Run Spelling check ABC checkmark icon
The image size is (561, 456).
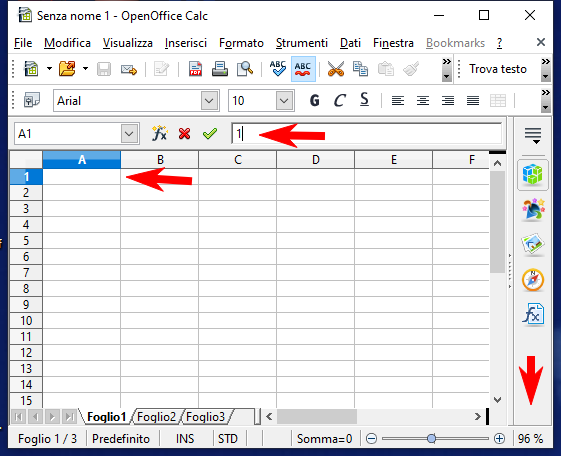[278, 69]
